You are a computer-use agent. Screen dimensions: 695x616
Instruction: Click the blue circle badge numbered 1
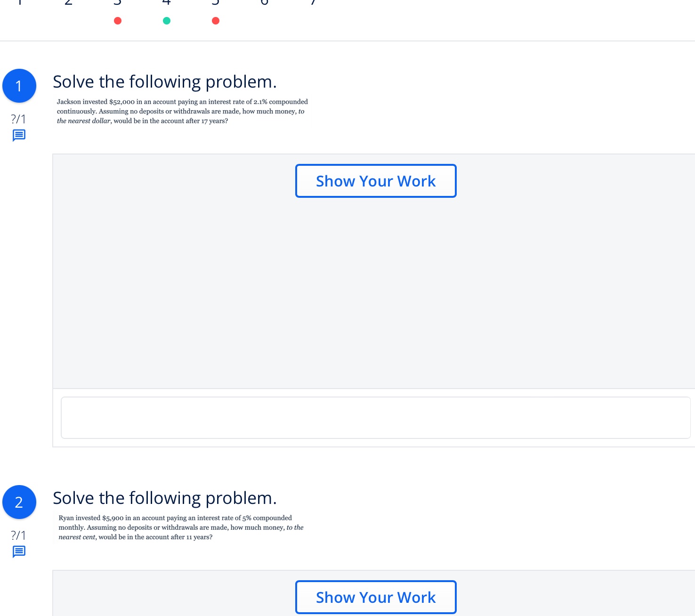click(x=19, y=86)
